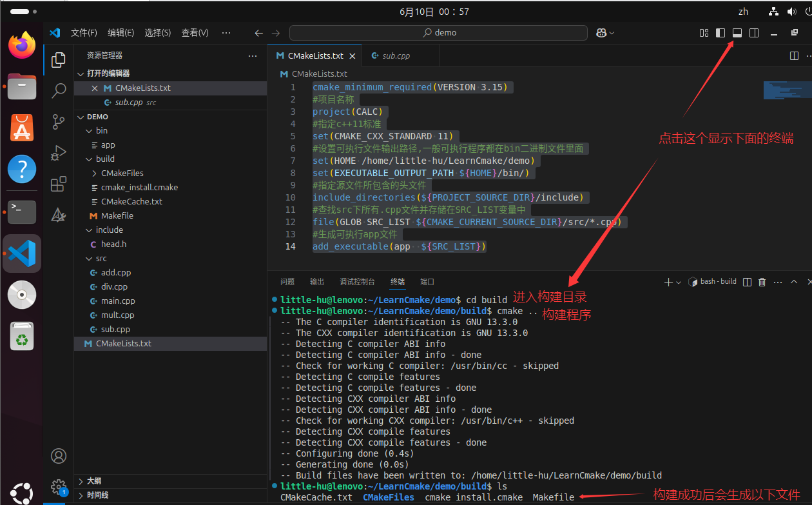Toggle the primary sidebar visibility
The width and height of the screenshot is (812, 505).
click(x=720, y=33)
